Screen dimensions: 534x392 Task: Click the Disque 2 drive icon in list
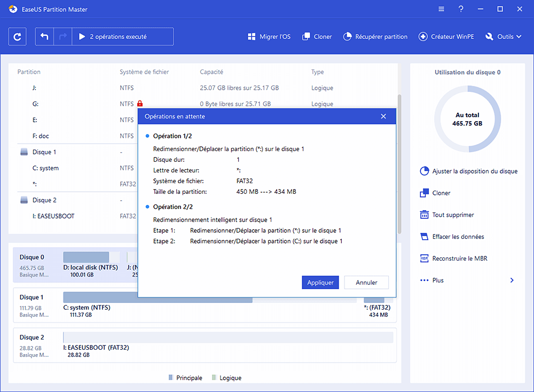[x=24, y=200]
